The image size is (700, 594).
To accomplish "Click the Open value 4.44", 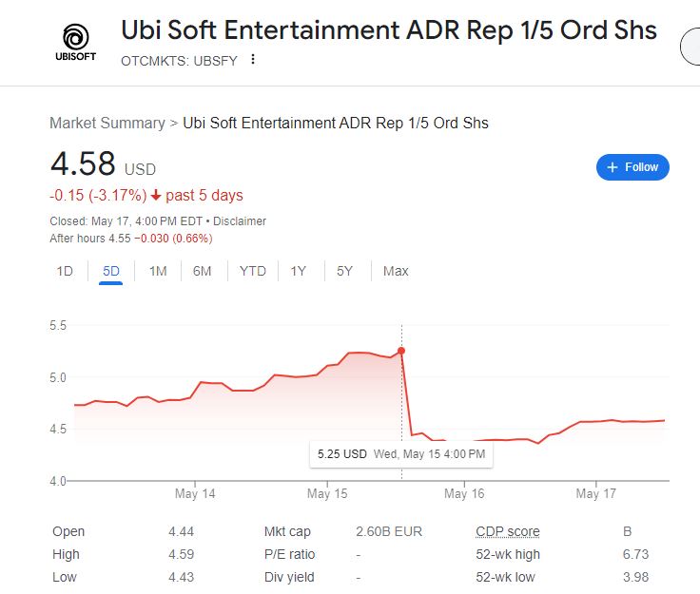I will [182, 531].
